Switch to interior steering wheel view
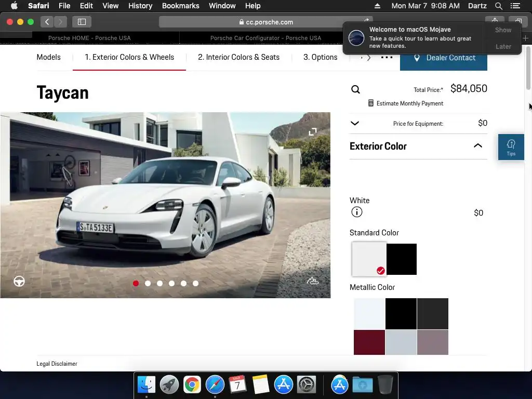This screenshot has height=399, width=532. pyautogui.click(x=19, y=281)
